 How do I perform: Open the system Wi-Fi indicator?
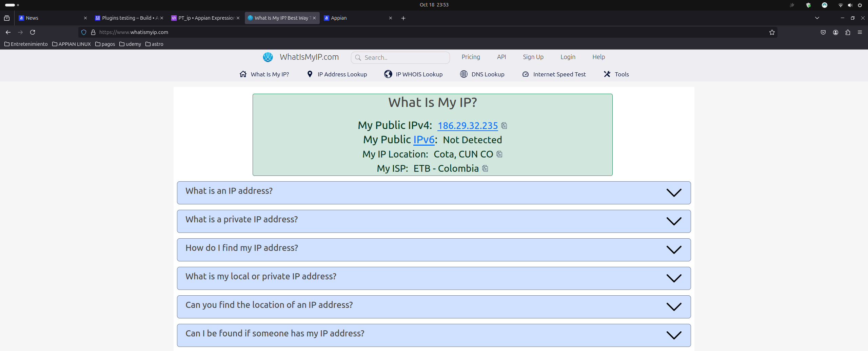click(x=841, y=5)
